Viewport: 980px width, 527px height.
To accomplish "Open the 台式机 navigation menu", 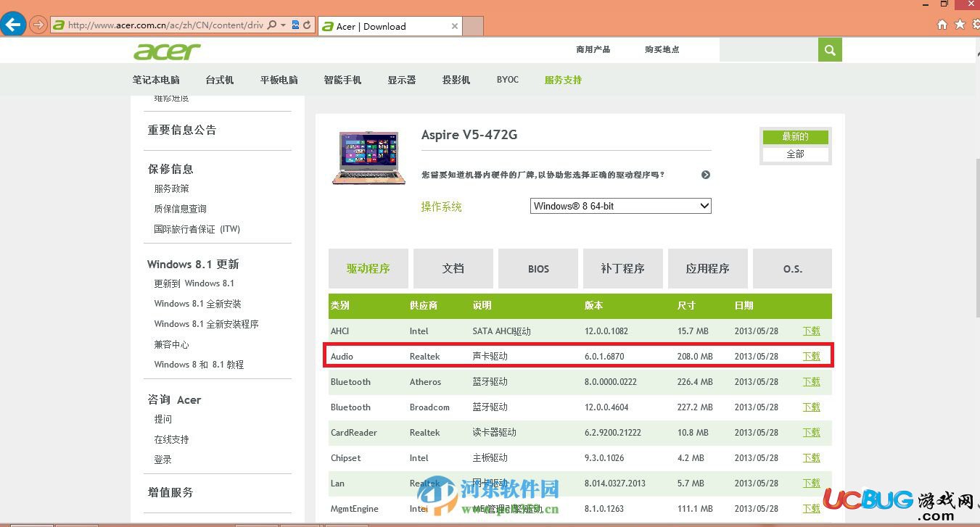I will pos(220,80).
